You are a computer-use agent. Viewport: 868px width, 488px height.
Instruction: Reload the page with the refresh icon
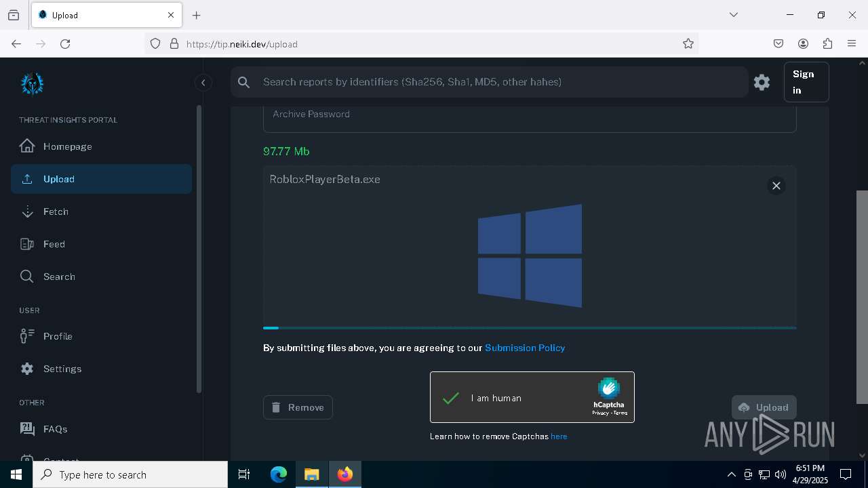pos(65,43)
